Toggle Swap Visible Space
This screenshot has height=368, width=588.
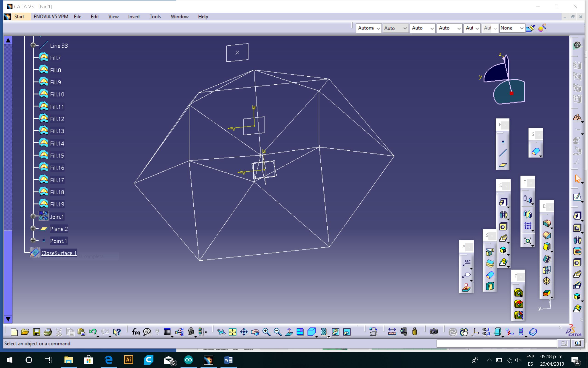tap(347, 332)
